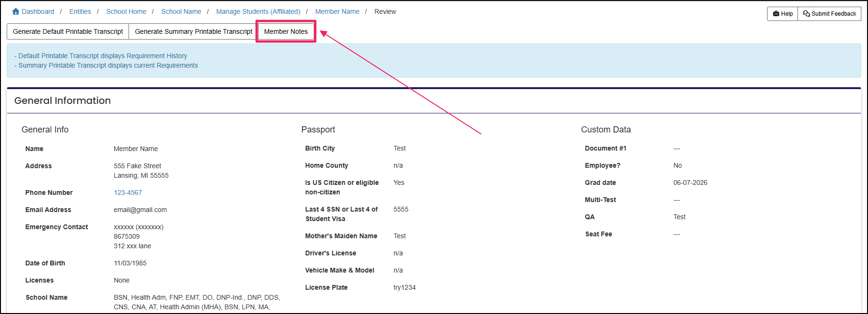Select the email@gmail.com text

140,210
